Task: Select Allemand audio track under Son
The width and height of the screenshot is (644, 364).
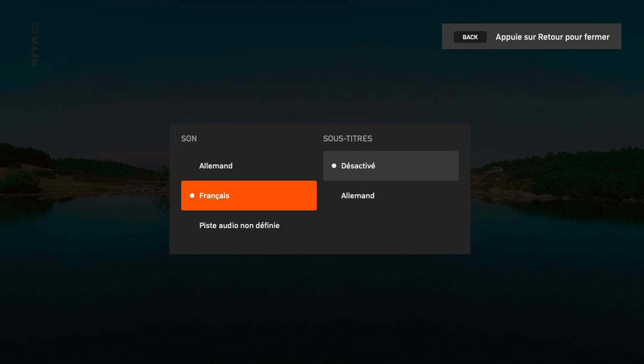Action: (249, 166)
